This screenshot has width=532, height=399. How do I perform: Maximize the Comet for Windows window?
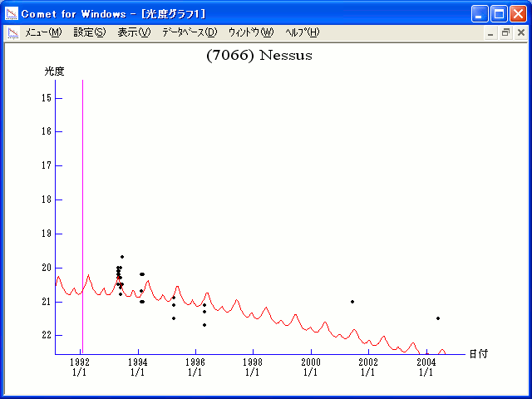tap(499, 13)
